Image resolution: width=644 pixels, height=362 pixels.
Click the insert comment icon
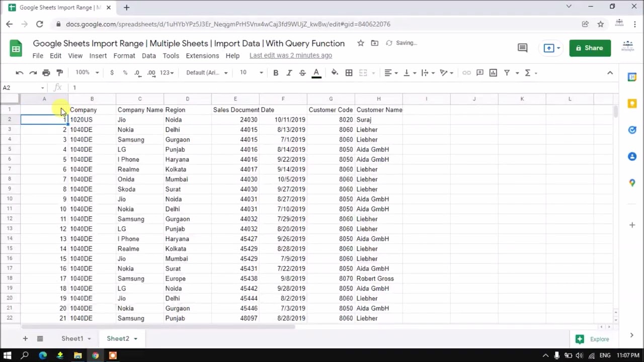tap(480, 73)
